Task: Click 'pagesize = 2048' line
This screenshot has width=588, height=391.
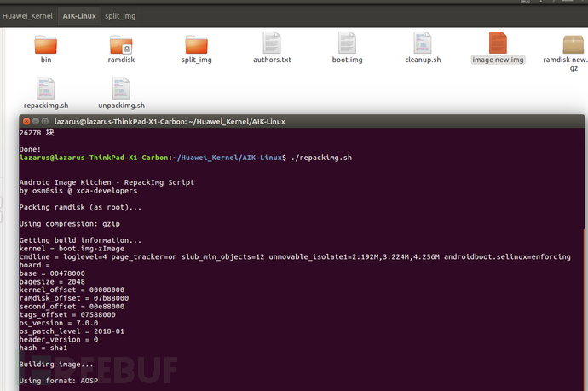Action: (52, 281)
